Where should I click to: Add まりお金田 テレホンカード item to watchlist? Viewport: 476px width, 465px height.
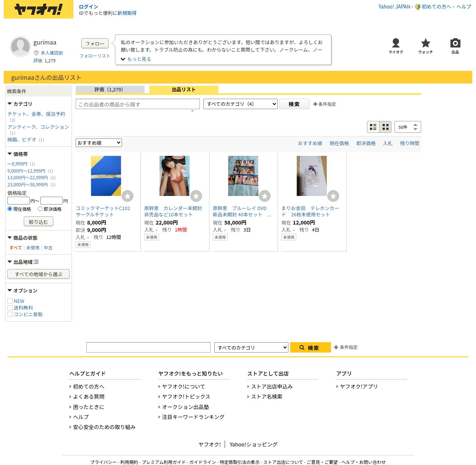(333, 196)
